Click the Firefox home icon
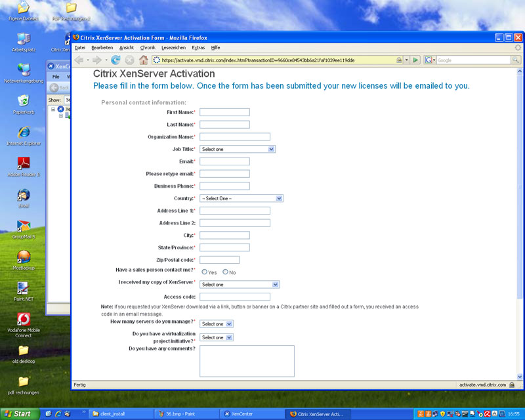Screen dimensions: 525x420 [143, 60]
